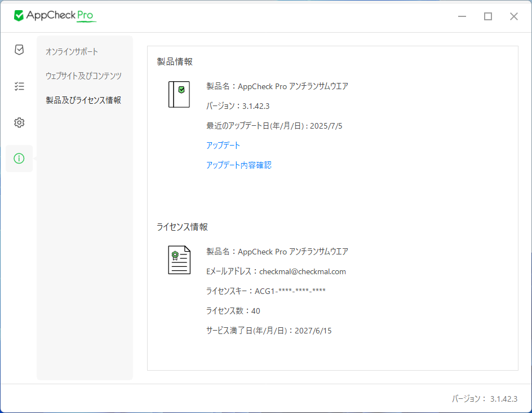The height and width of the screenshot is (413, 532).
Task: Click the アップデート link to update
Action: point(223,145)
